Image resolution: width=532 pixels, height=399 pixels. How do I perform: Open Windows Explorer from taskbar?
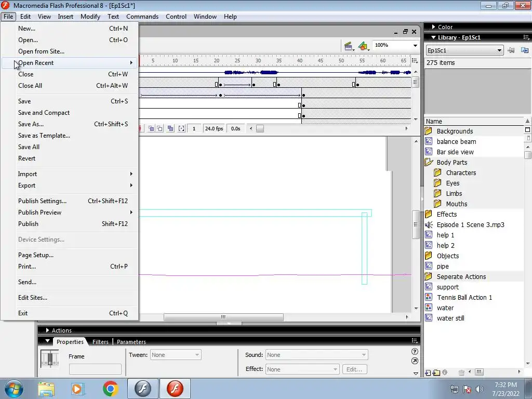[x=46, y=389]
